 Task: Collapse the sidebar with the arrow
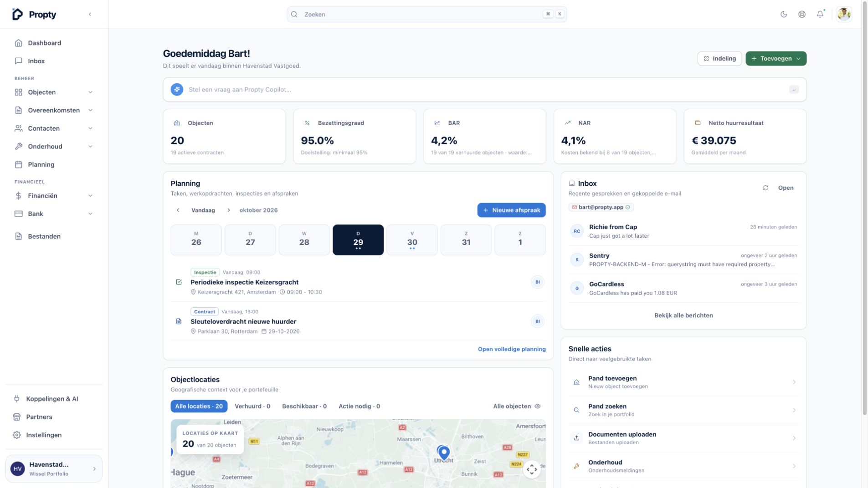[90, 14]
